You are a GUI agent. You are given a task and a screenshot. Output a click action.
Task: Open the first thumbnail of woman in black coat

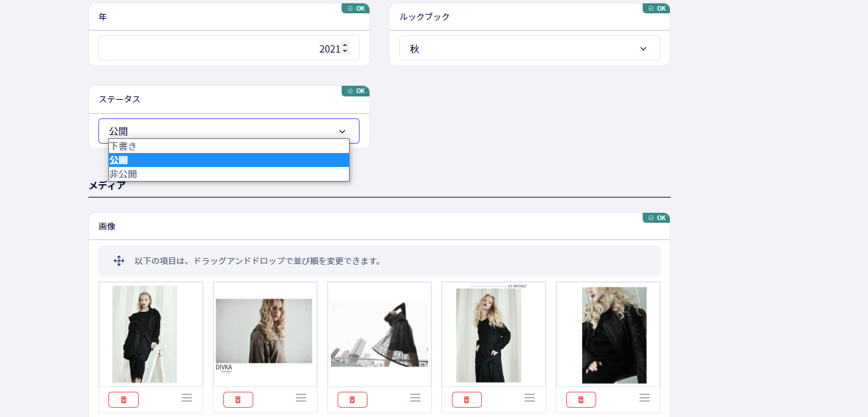coord(151,335)
